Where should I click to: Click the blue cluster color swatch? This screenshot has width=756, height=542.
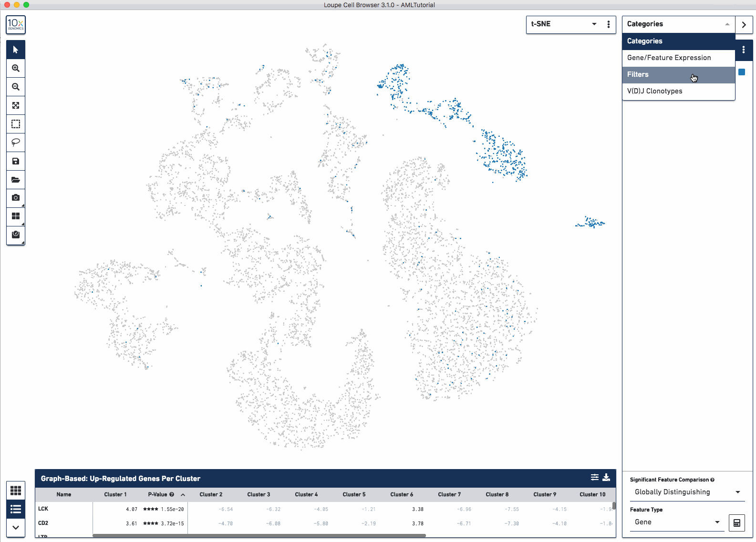[742, 72]
